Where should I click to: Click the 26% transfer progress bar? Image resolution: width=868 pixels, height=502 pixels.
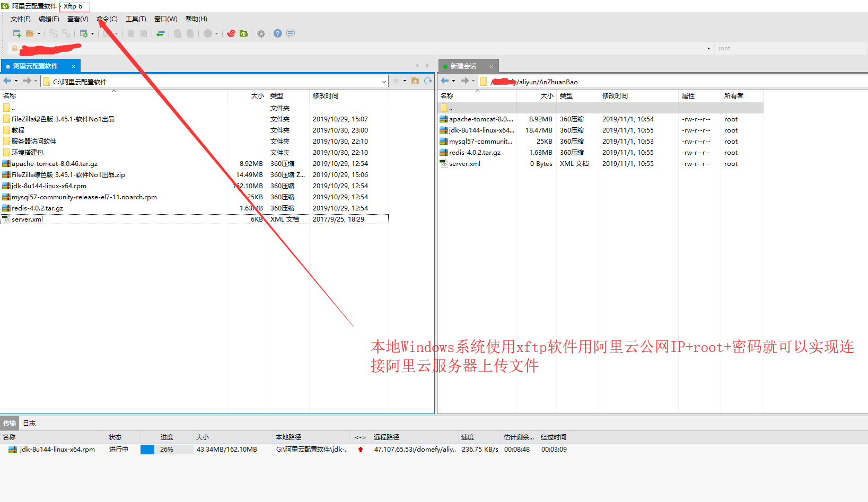coord(166,450)
